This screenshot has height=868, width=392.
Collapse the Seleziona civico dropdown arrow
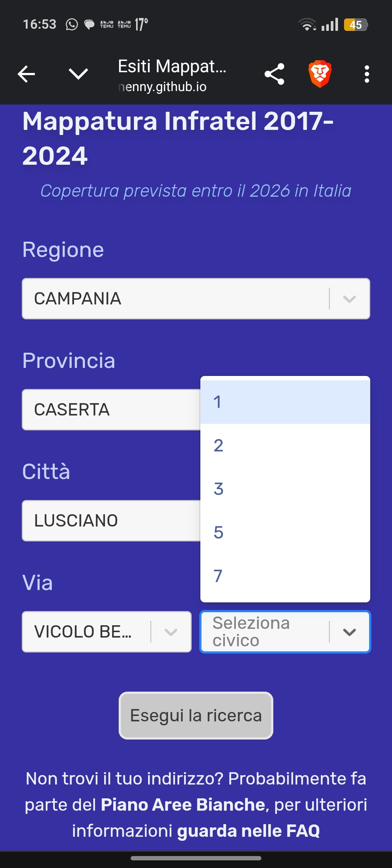coord(350,632)
